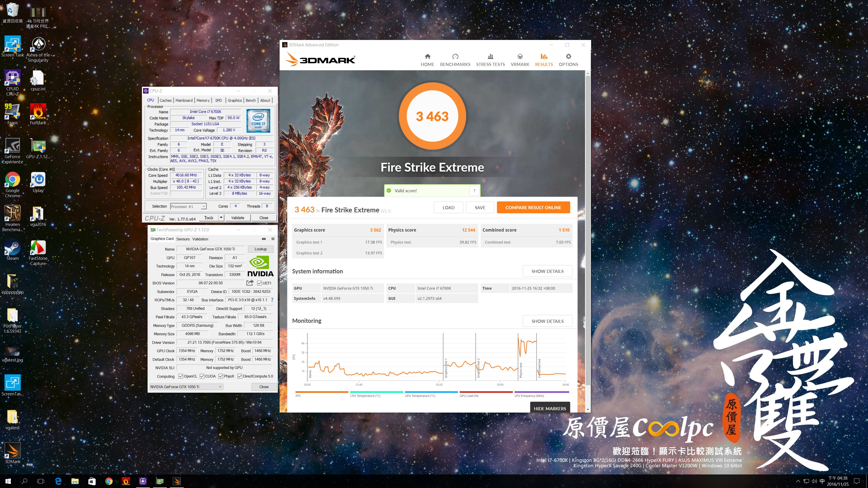Open the CPU-Z Tools dropdown arrow
This screenshot has height=488, width=868.
pos(221,218)
